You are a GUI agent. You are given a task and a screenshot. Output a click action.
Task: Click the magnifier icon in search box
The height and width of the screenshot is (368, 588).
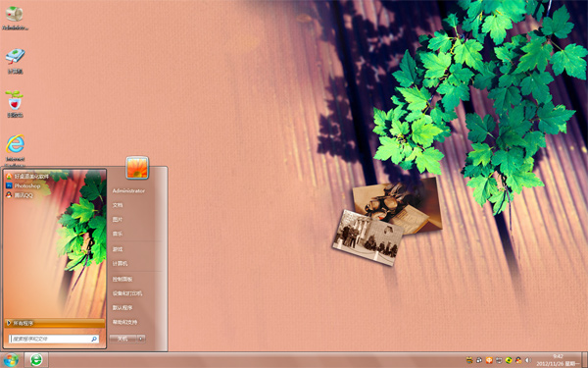(94, 340)
